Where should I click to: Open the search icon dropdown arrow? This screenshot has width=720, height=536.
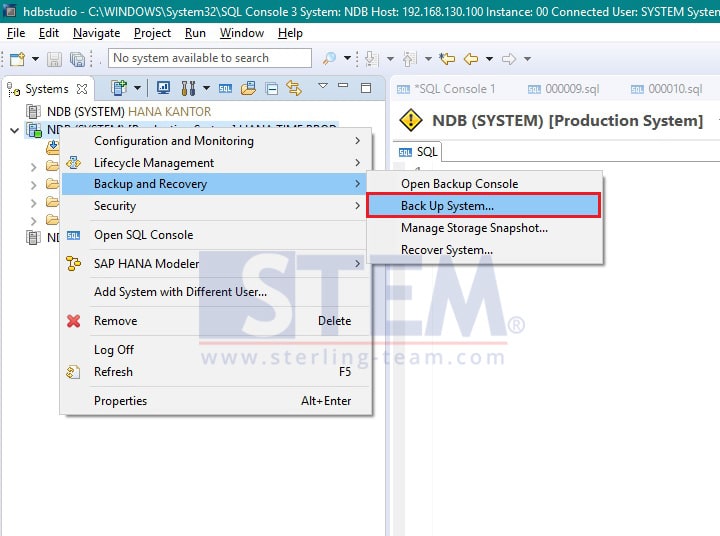pos(348,58)
